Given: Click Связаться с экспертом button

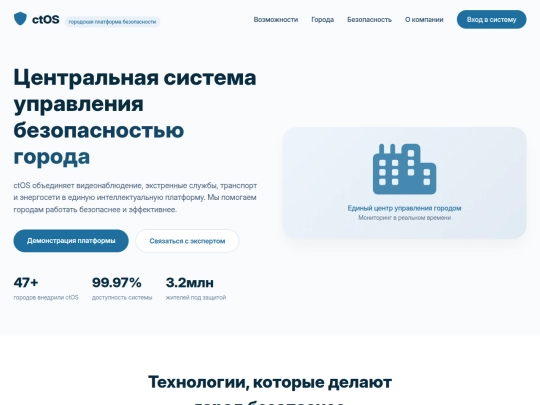Looking at the screenshot, I should pos(187,241).
